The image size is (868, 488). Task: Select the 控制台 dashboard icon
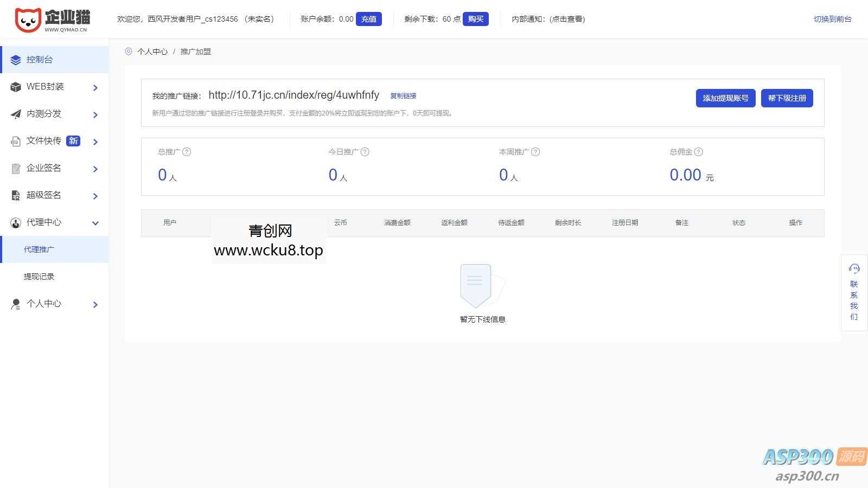[16, 60]
